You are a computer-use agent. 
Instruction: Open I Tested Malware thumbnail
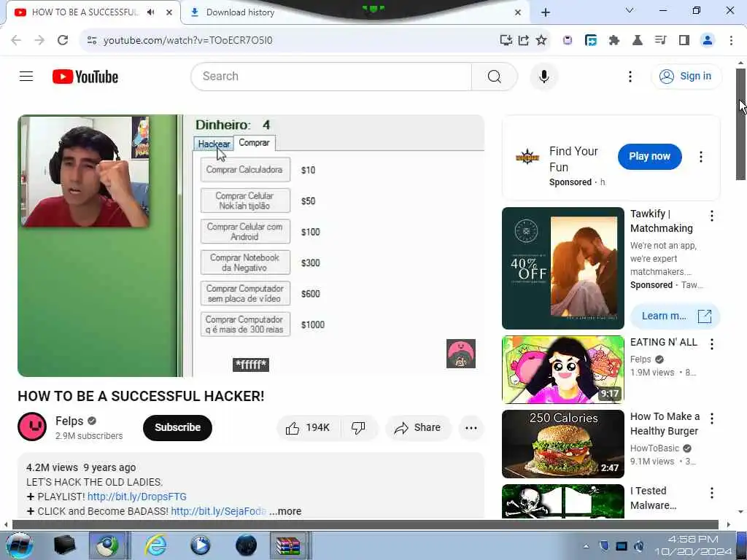(x=562, y=501)
